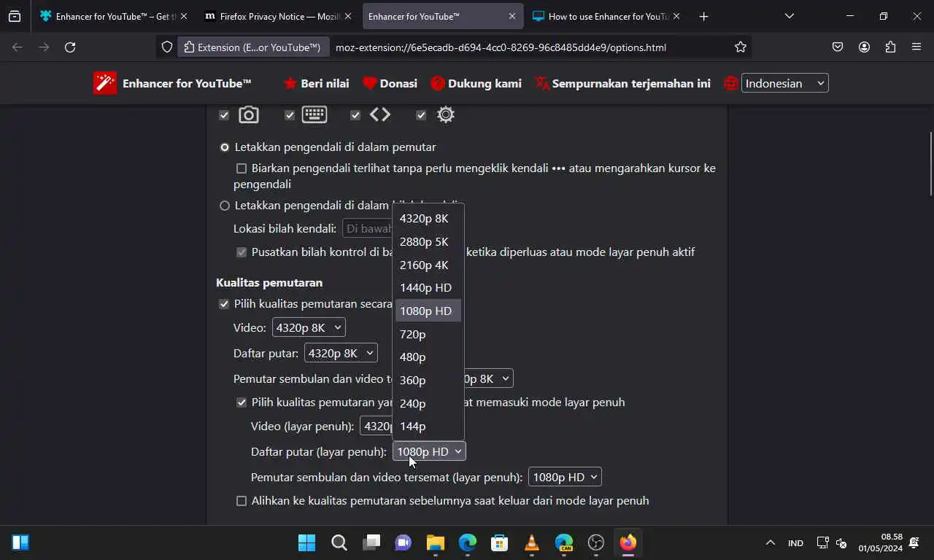Open File Explorer from taskbar

(436, 542)
